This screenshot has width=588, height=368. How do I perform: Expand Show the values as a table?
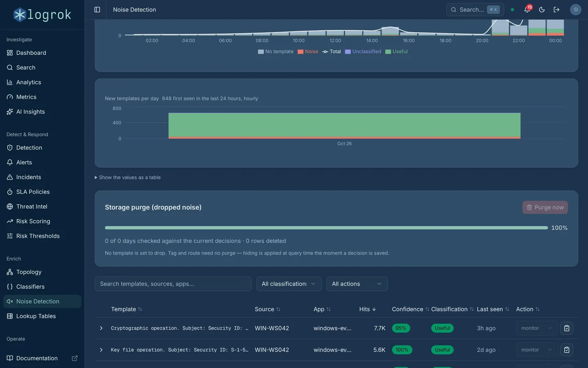click(127, 177)
